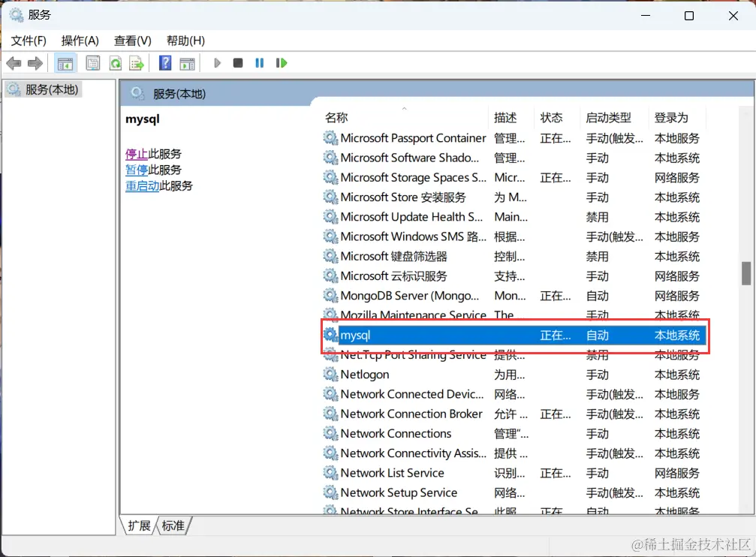Click the vertical scrollbar thumb in services list
This screenshot has width=756, height=557.
pyautogui.click(x=746, y=273)
